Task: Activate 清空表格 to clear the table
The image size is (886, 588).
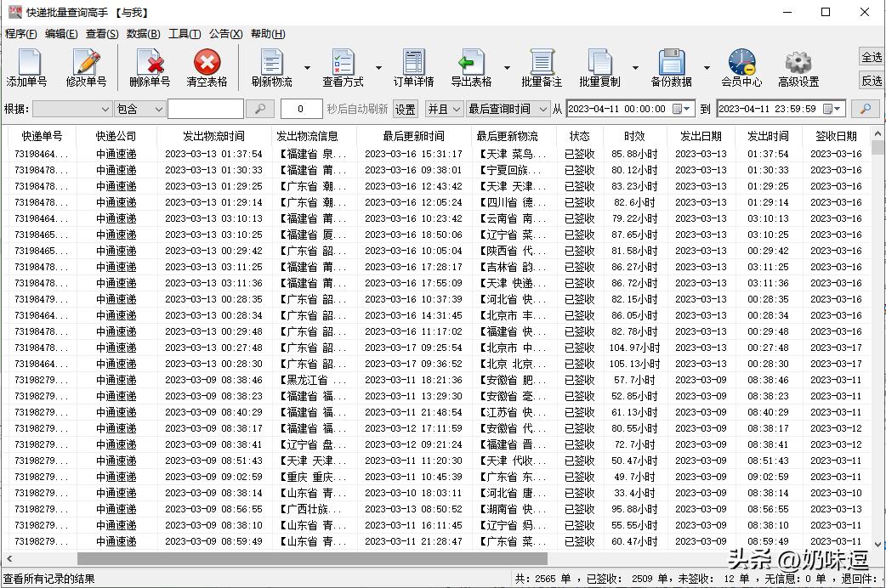Action: (x=207, y=66)
